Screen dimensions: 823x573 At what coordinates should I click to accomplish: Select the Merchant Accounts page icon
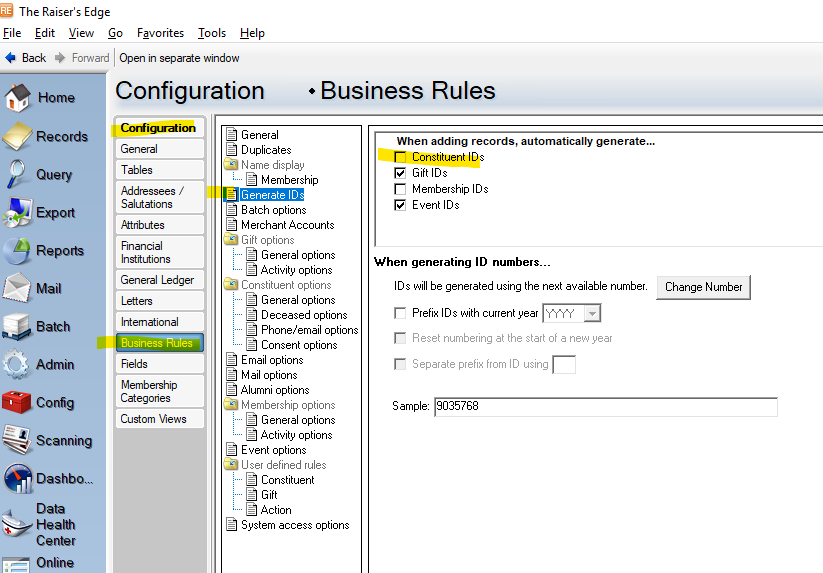[231, 225]
